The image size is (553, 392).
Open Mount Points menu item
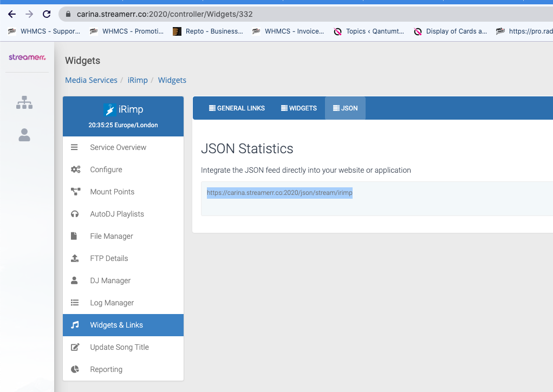point(123,192)
